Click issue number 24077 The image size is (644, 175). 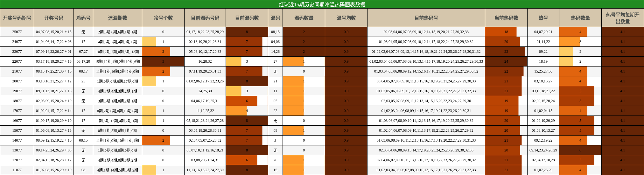click(x=17, y=42)
